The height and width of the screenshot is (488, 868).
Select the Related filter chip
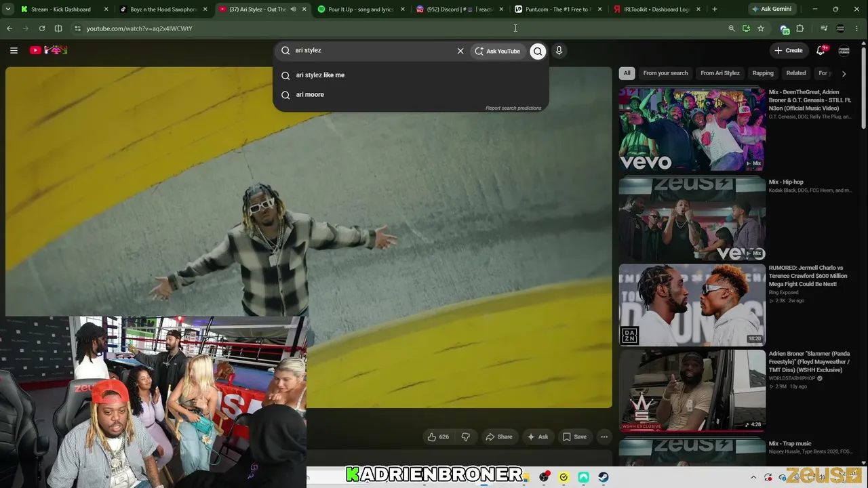tap(796, 73)
